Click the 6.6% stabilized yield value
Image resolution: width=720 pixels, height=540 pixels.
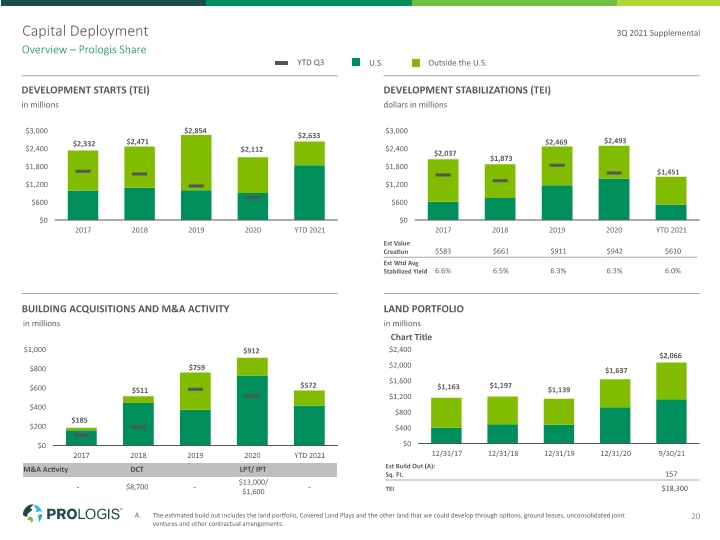click(443, 271)
